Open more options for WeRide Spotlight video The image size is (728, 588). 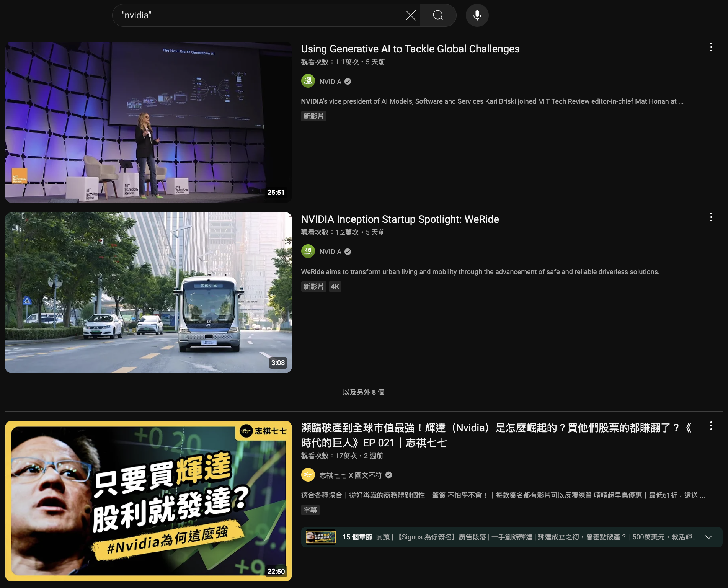711,217
